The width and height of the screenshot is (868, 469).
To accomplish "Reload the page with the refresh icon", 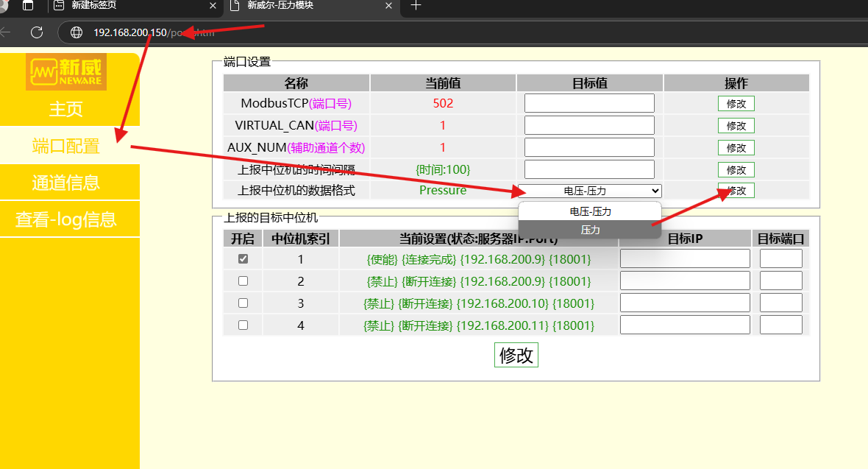I will point(37,32).
